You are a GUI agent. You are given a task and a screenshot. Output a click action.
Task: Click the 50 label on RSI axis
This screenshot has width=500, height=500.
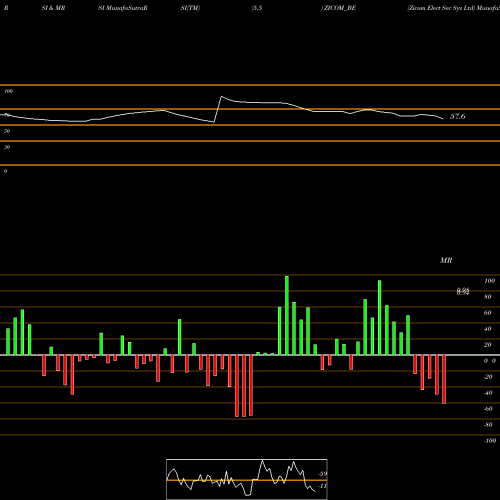[7, 131]
